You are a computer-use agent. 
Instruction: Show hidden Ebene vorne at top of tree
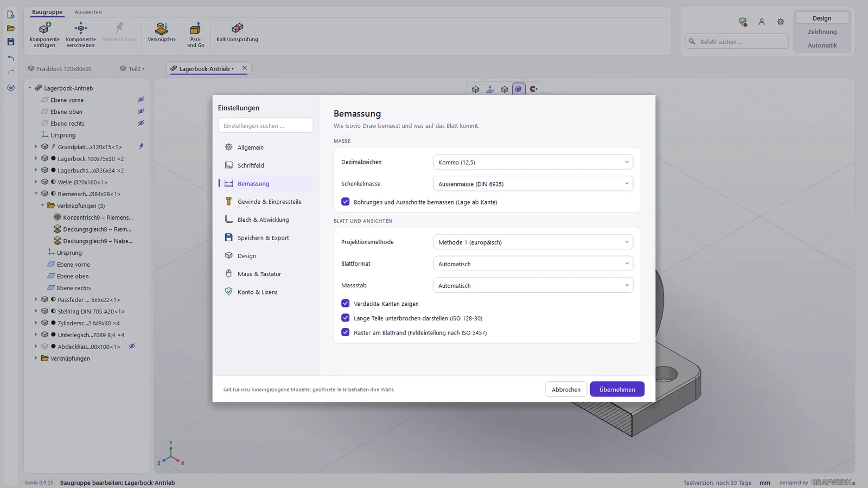141,100
